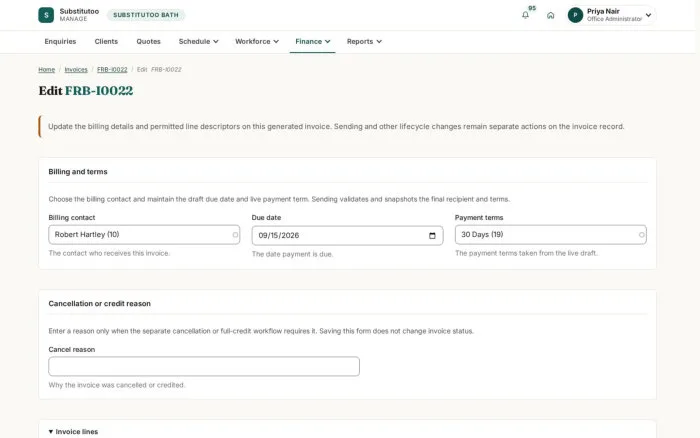Click the FRB-I0022 breadcrumb link

point(112,70)
